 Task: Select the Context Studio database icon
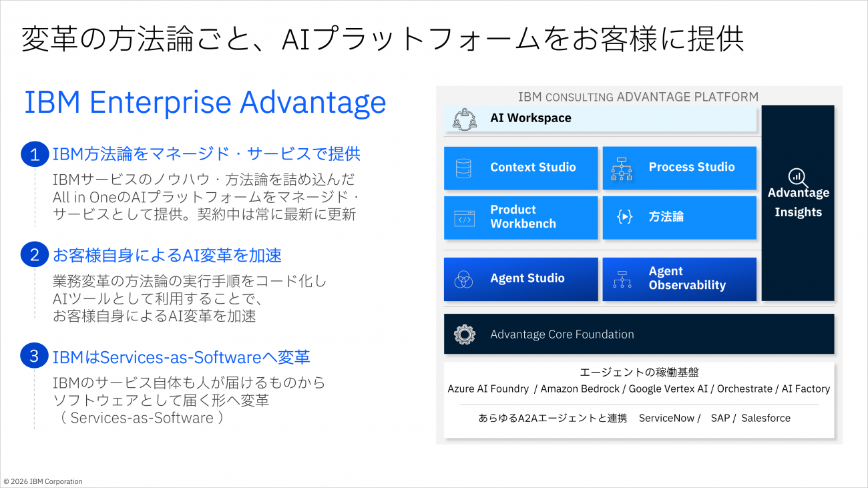(x=463, y=168)
